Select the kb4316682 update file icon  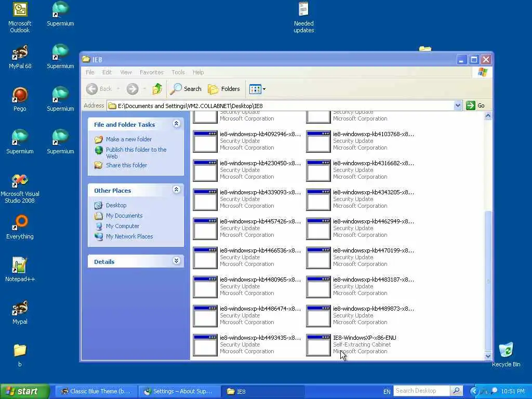point(318,170)
